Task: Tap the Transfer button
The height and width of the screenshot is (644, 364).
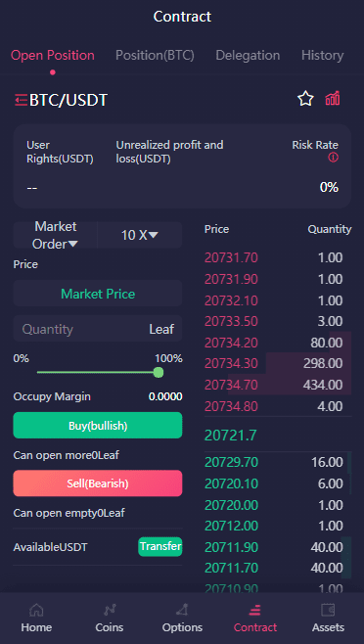Action: coord(159,547)
